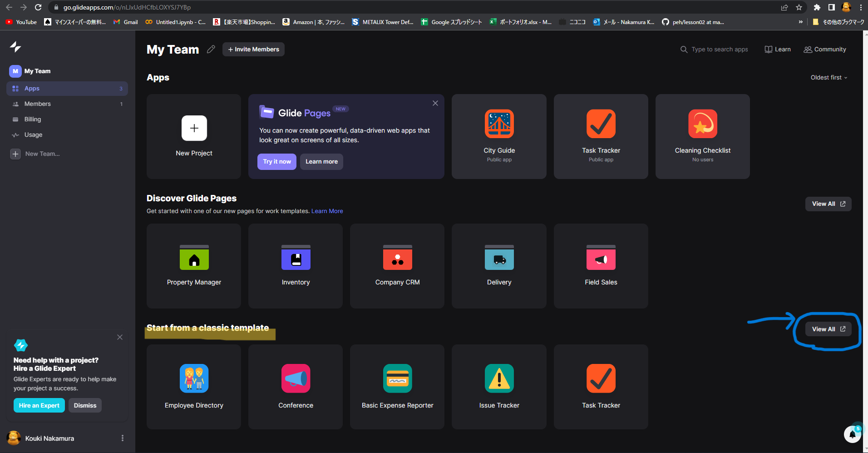
Task: Open the notifications bell icon
Action: coord(852,434)
